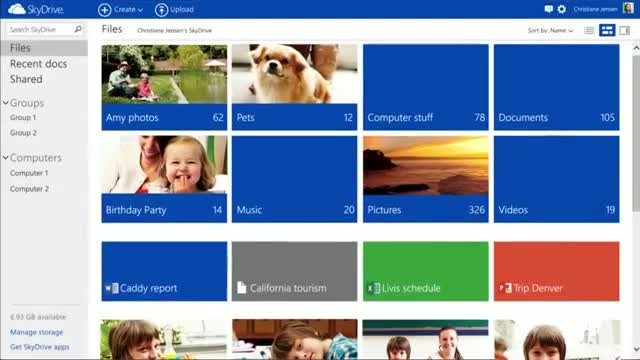The height and width of the screenshot is (360, 640).
Task: Click the Excel icon on Livis schedule
Action: pyautogui.click(x=373, y=288)
